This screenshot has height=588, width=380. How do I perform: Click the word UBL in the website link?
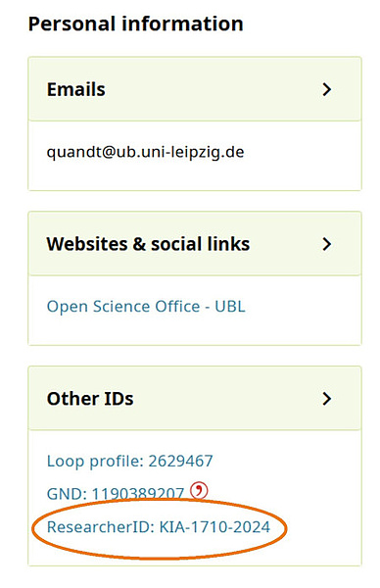[x=230, y=307]
